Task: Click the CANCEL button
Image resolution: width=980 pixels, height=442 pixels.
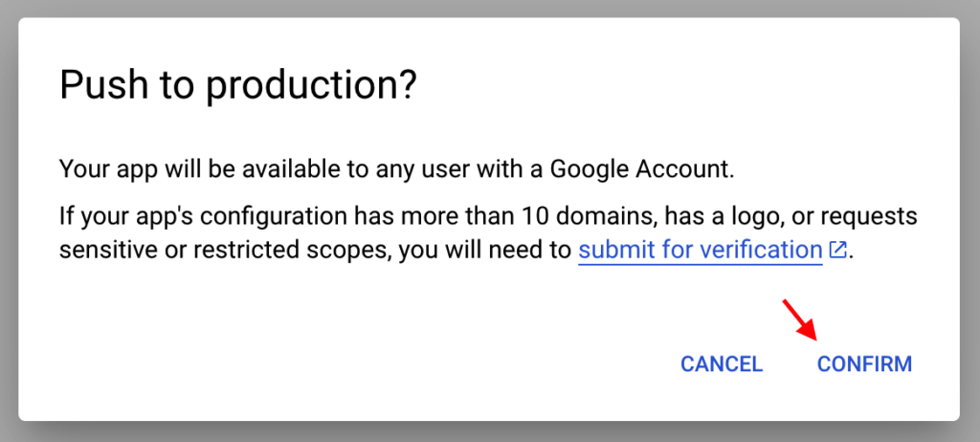Action: click(x=722, y=364)
